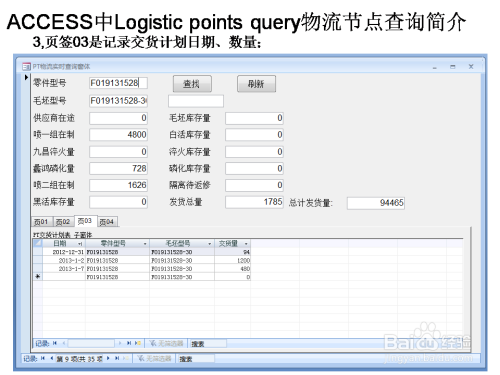
Task: Go to next record in subform navigator
Action: pyautogui.click(x=120, y=343)
